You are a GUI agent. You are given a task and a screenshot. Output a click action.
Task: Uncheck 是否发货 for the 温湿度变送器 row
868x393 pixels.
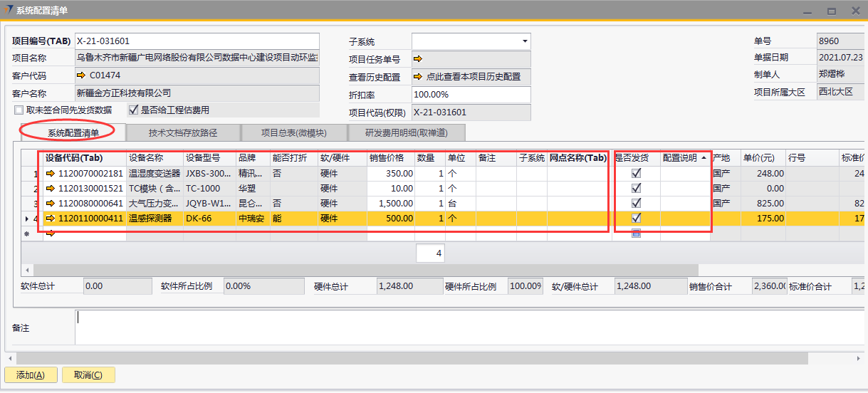click(x=636, y=173)
